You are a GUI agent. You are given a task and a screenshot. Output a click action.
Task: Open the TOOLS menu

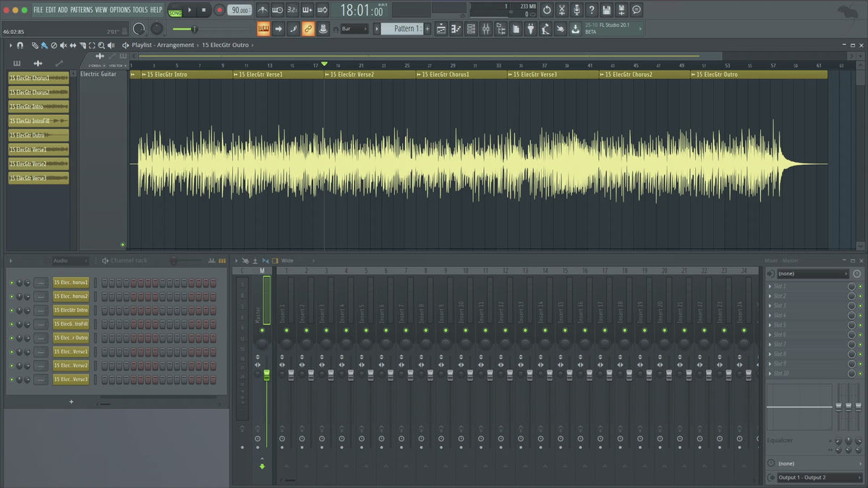point(140,9)
